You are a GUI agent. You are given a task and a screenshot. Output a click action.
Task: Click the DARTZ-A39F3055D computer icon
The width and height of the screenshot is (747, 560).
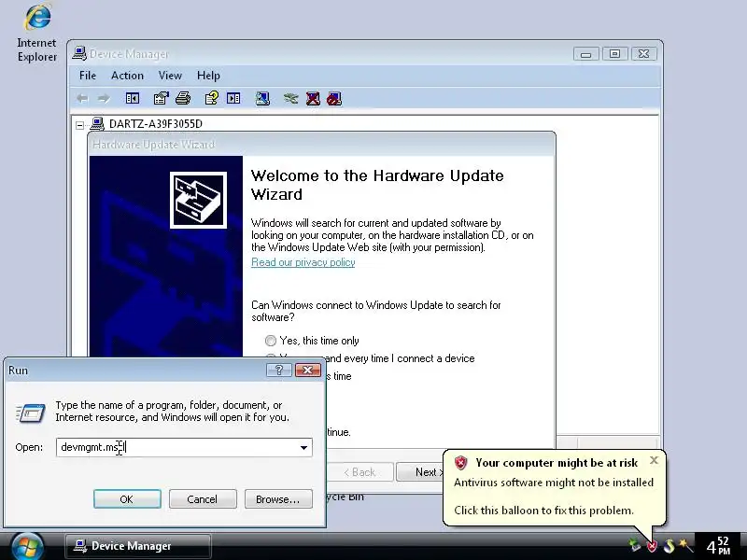(x=97, y=124)
